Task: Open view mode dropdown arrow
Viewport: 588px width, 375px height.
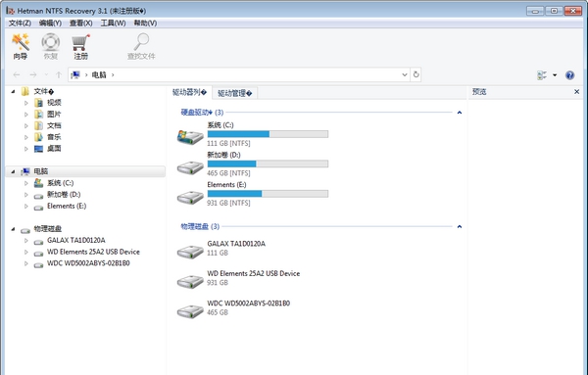Action: 555,75
